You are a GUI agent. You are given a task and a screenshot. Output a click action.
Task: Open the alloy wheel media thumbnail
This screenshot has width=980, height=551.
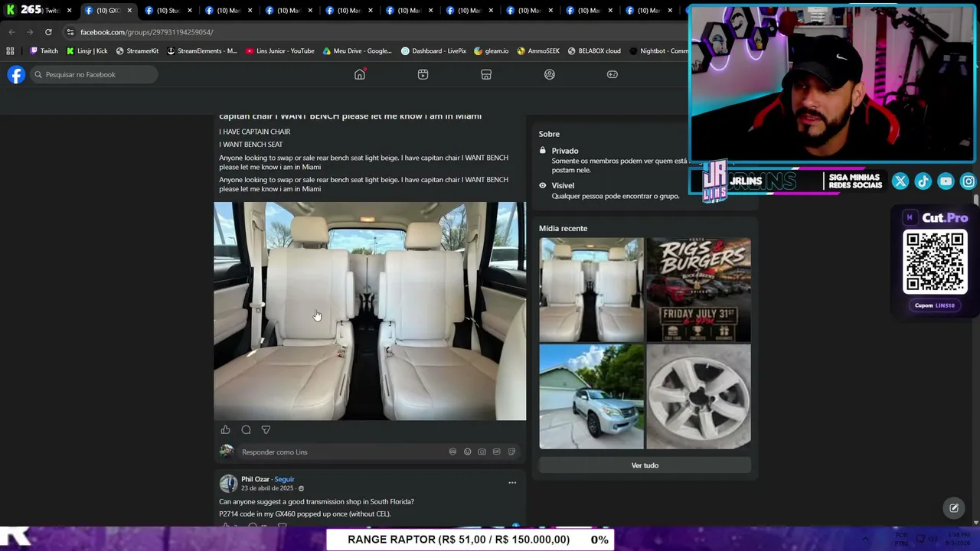[698, 396]
